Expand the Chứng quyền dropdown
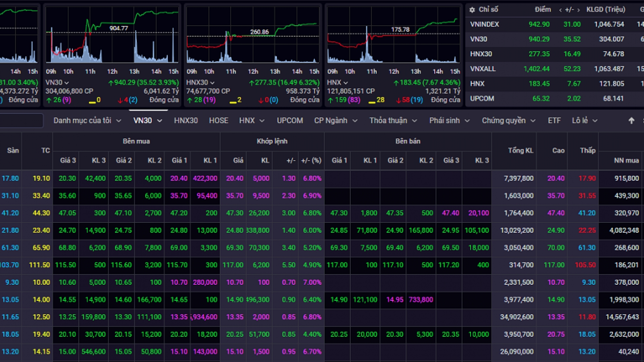The height and width of the screenshot is (362, 644). (533, 121)
